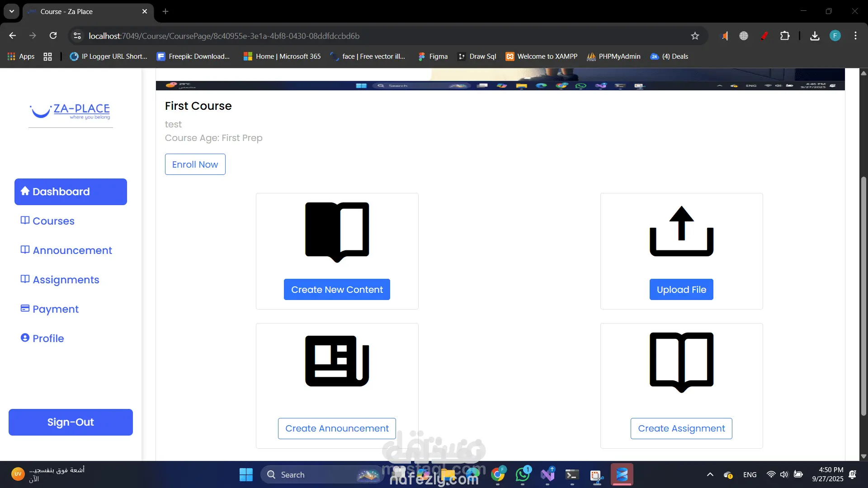Expand the tab search dropdown arrow

(x=12, y=11)
